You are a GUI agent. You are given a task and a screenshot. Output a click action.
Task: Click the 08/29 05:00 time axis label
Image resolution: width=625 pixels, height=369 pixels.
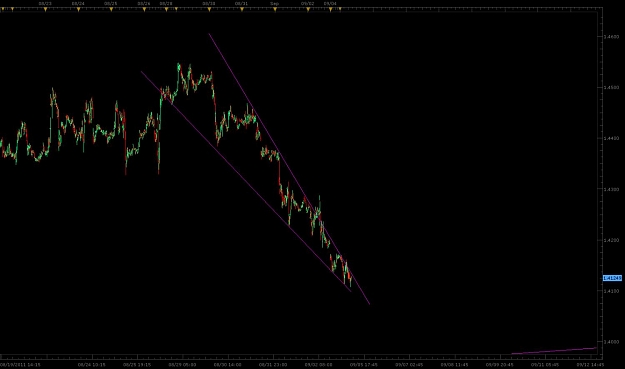coord(182,364)
